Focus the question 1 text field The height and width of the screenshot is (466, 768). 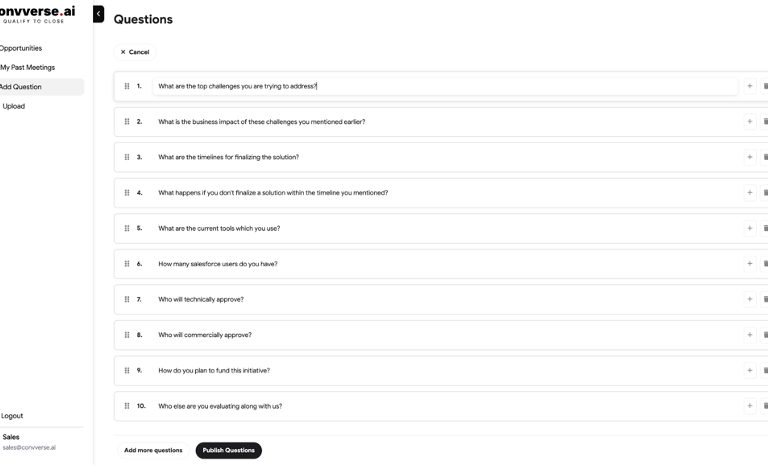pos(445,86)
